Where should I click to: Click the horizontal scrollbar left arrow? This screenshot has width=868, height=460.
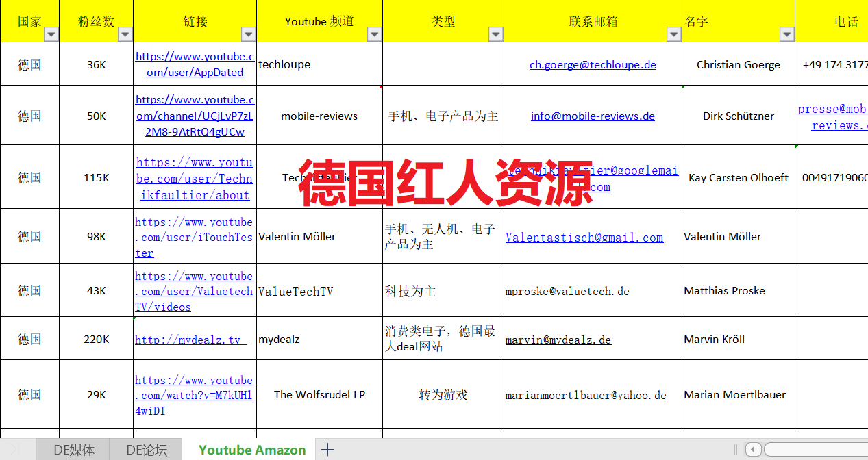click(x=753, y=450)
